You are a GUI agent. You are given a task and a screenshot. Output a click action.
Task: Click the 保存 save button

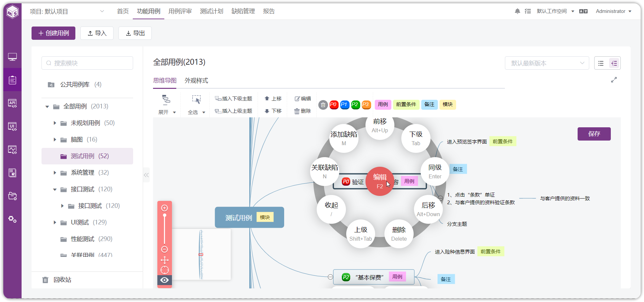tap(594, 134)
